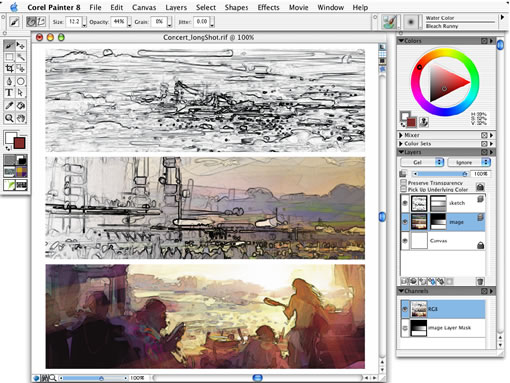Click the image layer mask thumbnail
510x383 pixels.
(x=438, y=222)
